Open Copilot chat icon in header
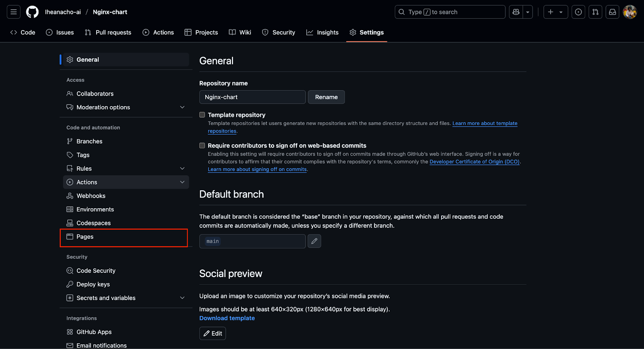This screenshot has height=349, width=644. [516, 12]
